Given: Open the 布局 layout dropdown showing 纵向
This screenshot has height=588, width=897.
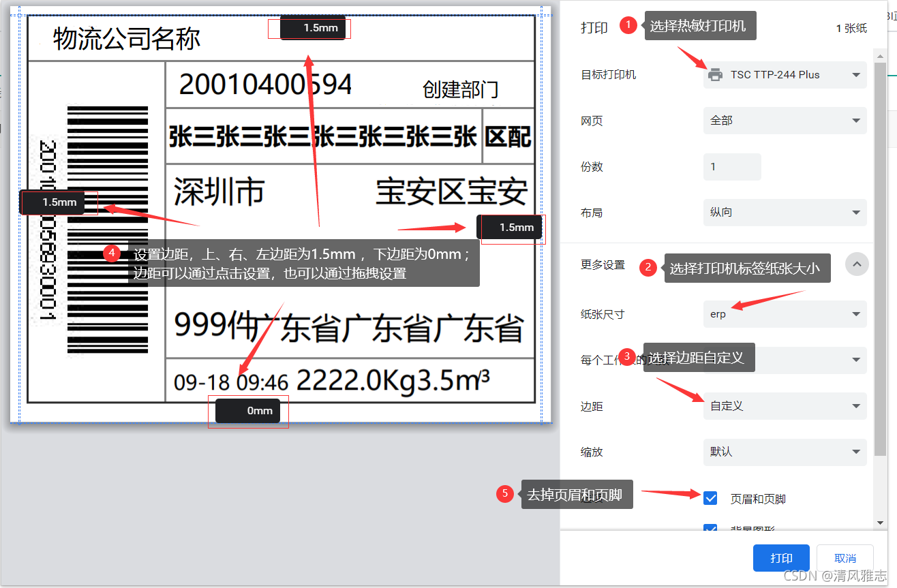Looking at the screenshot, I should (x=785, y=213).
